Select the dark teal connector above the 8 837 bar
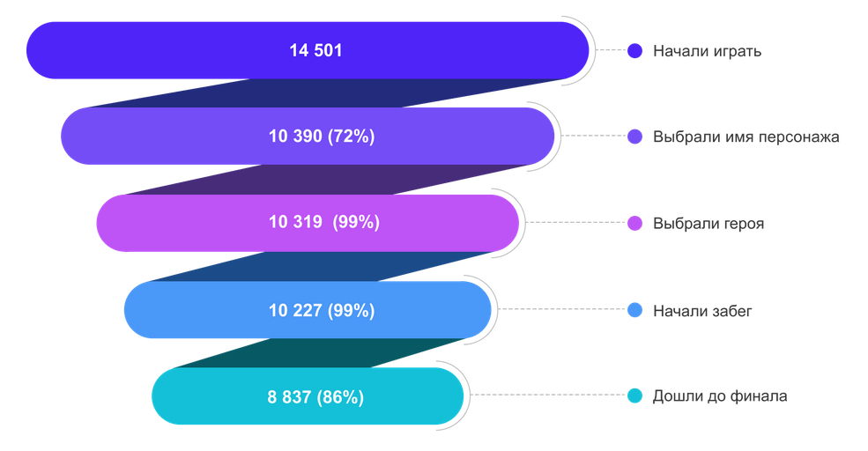Image resolution: width=868 pixels, height=451 pixels. point(317,352)
